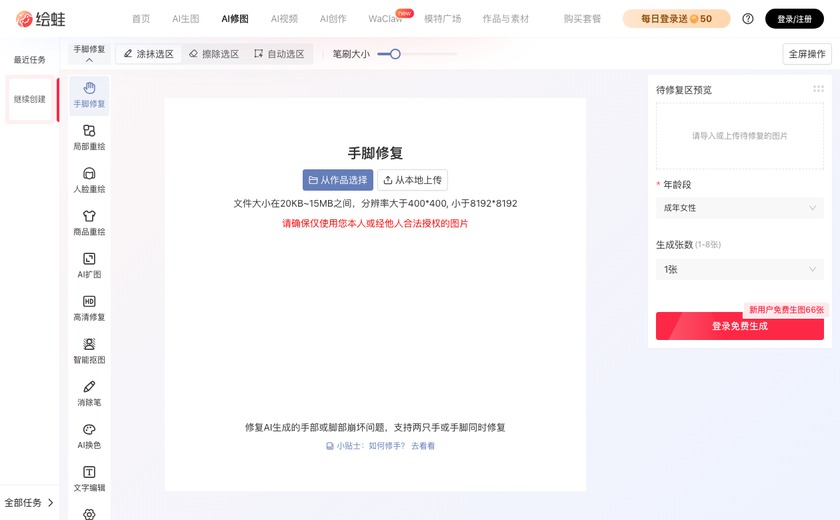Open AI生图 menu
Screen dimensions: 840x520
[185, 19]
